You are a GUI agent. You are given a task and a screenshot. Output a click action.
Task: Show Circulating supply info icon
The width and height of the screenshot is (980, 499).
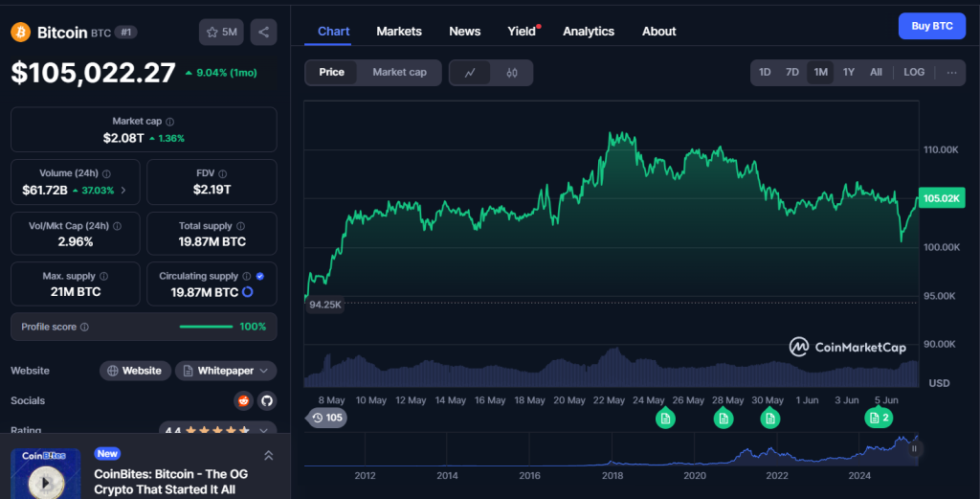tap(247, 277)
